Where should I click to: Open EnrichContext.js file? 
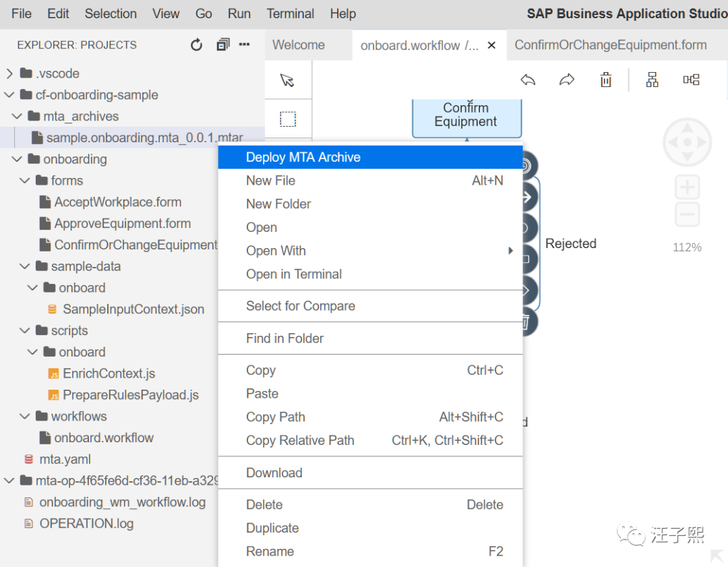pos(109,374)
